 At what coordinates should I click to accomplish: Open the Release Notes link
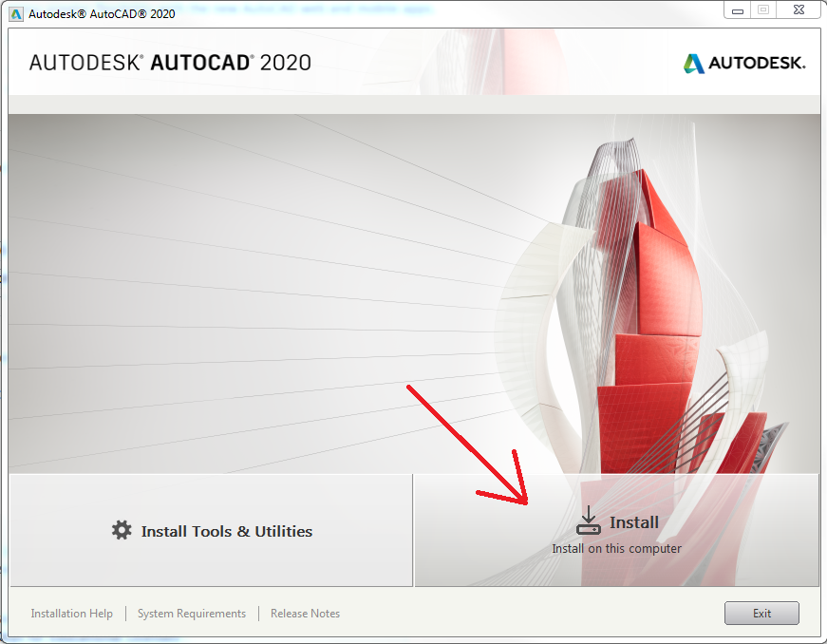point(305,614)
